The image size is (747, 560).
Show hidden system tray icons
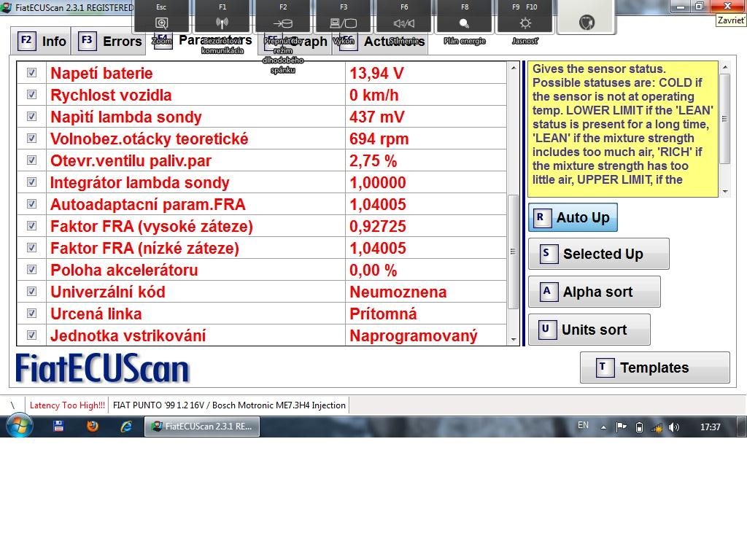(604, 427)
